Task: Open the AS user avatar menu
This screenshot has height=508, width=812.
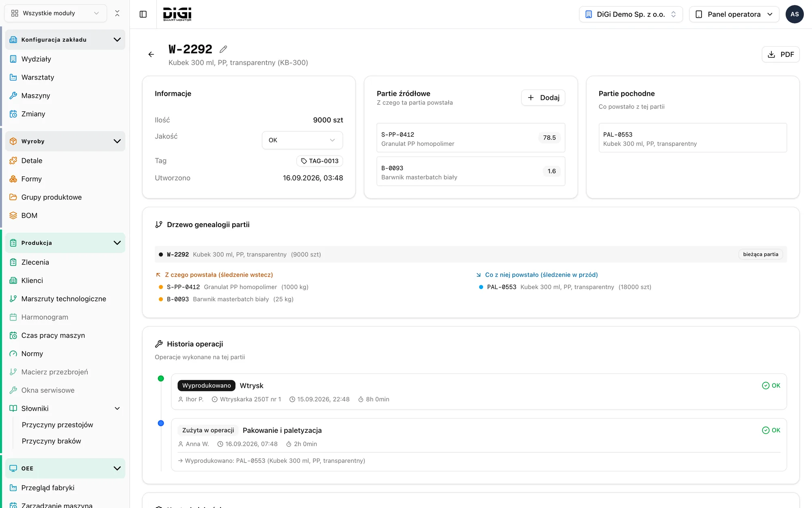Action: [x=795, y=14]
